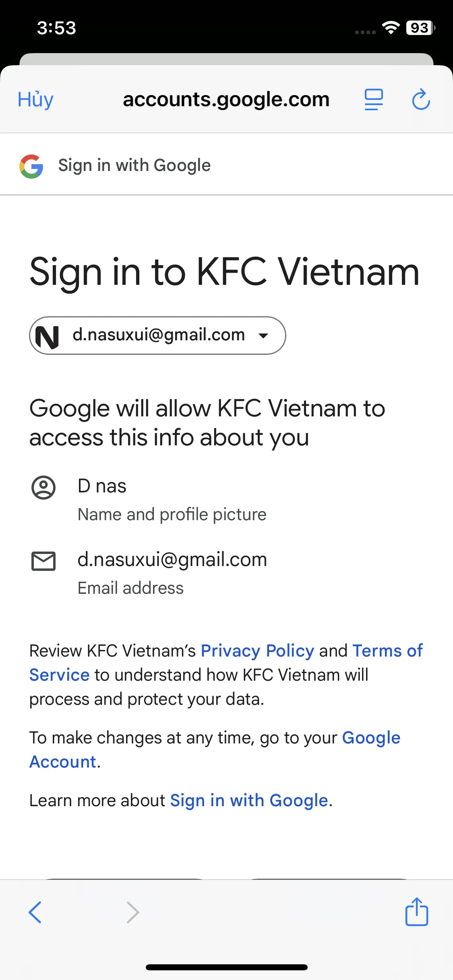The width and height of the screenshot is (453, 980).
Task: Tap the N profile avatar
Action: click(x=48, y=336)
